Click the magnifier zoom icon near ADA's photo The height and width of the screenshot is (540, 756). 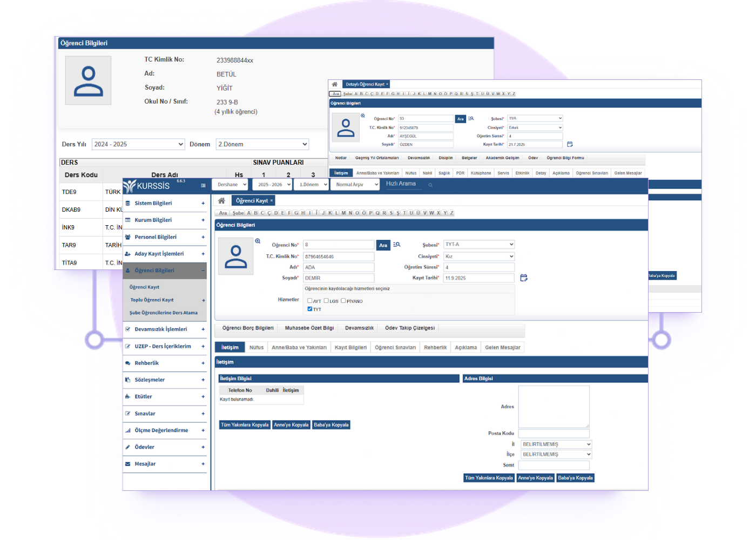pyautogui.click(x=258, y=241)
